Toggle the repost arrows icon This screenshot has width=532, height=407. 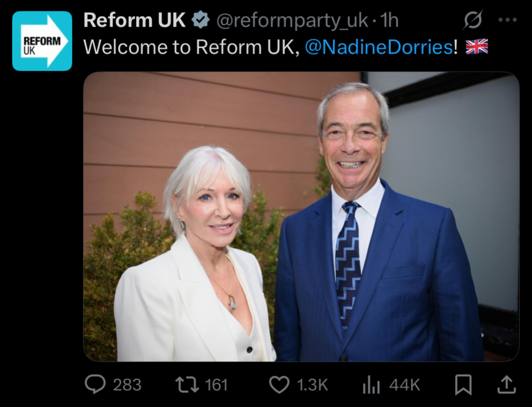[187, 385]
